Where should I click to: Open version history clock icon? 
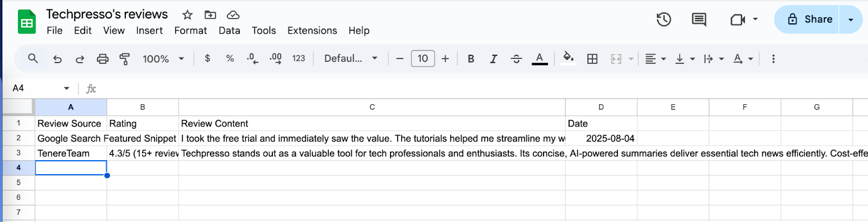(x=663, y=20)
